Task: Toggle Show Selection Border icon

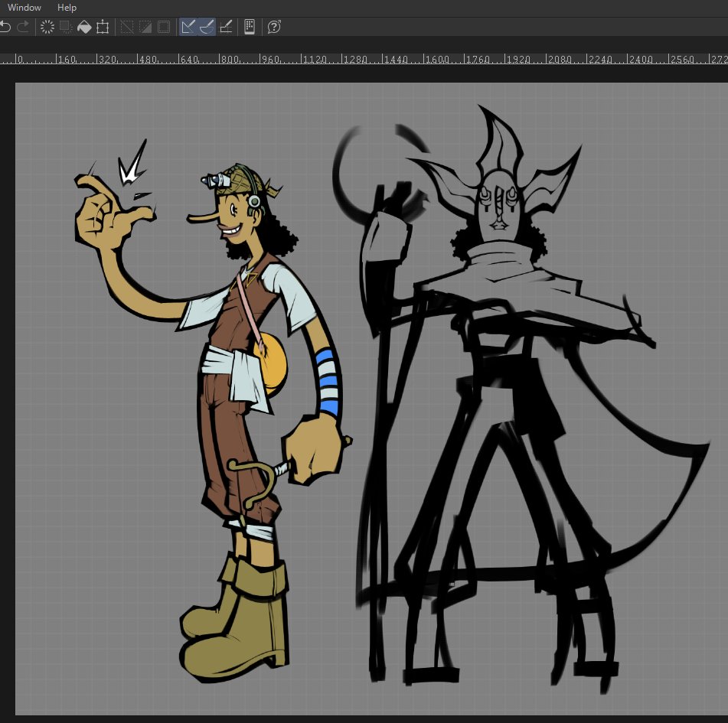Action: [164, 27]
